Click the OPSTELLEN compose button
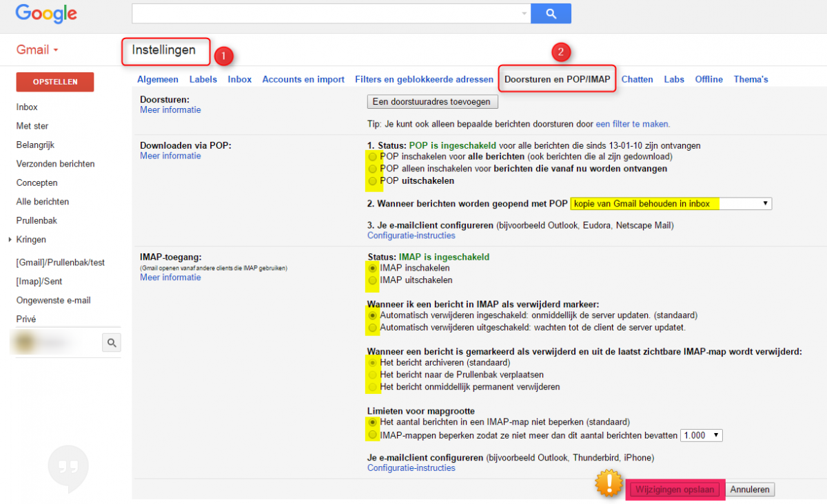827x504 pixels. click(x=55, y=82)
